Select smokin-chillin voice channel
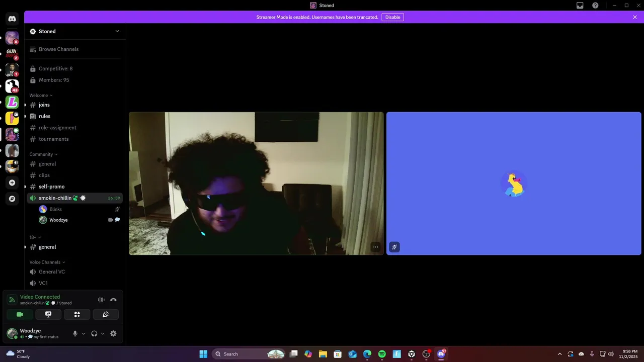The width and height of the screenshot is (644, 362). [x=74, y=198]
